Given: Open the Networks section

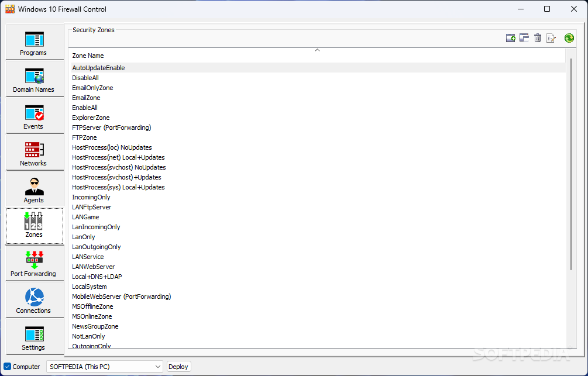Looking at the screenshot, I should tap(35, 153).
